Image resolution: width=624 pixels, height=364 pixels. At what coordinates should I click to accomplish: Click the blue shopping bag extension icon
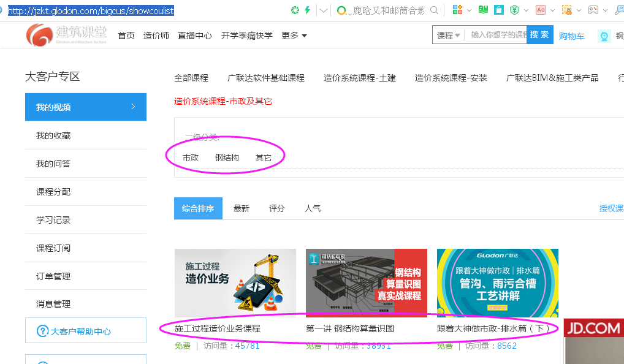(498, 10)
